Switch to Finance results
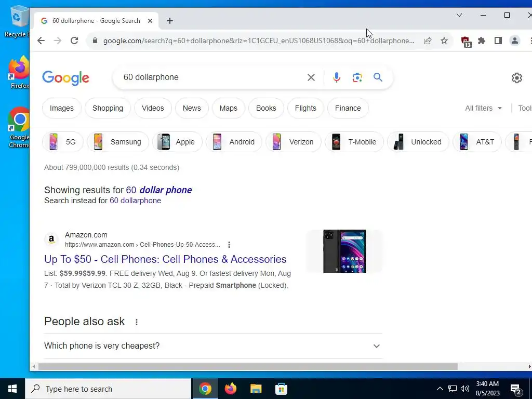 [348, 108]
